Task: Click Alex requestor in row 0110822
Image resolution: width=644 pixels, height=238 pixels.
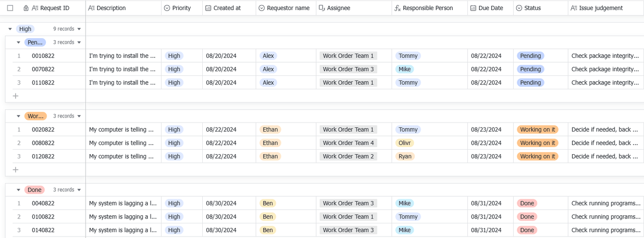Action: click(x=268, y=82)
